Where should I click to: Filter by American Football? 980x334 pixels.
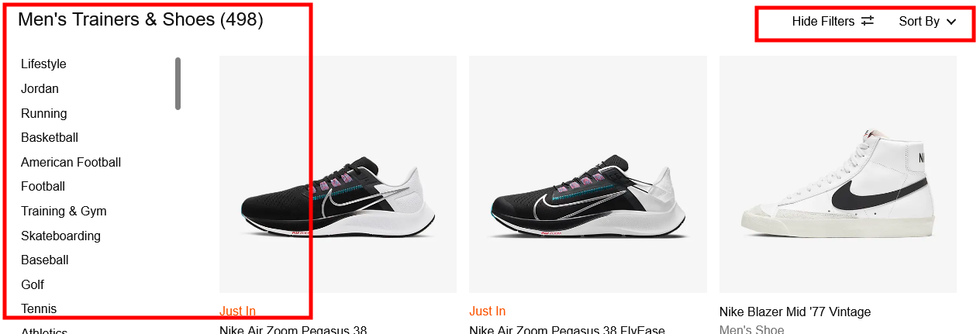pos(71,162)
